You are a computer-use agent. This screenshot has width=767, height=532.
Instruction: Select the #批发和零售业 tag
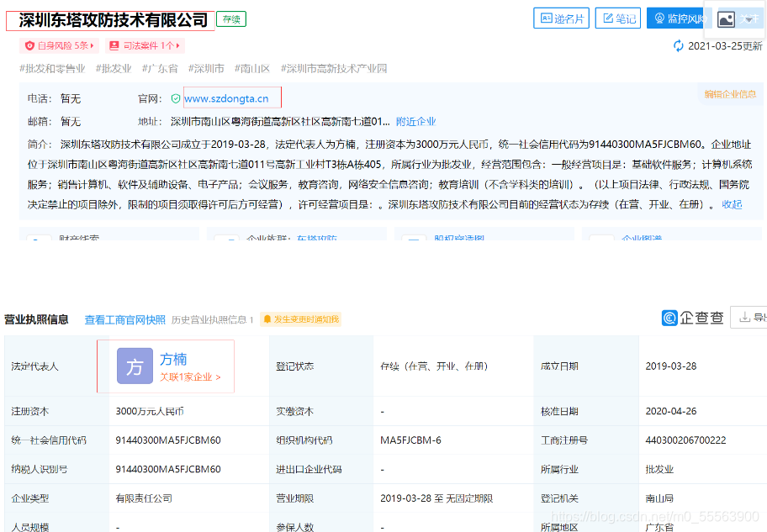tap(52, 68)
